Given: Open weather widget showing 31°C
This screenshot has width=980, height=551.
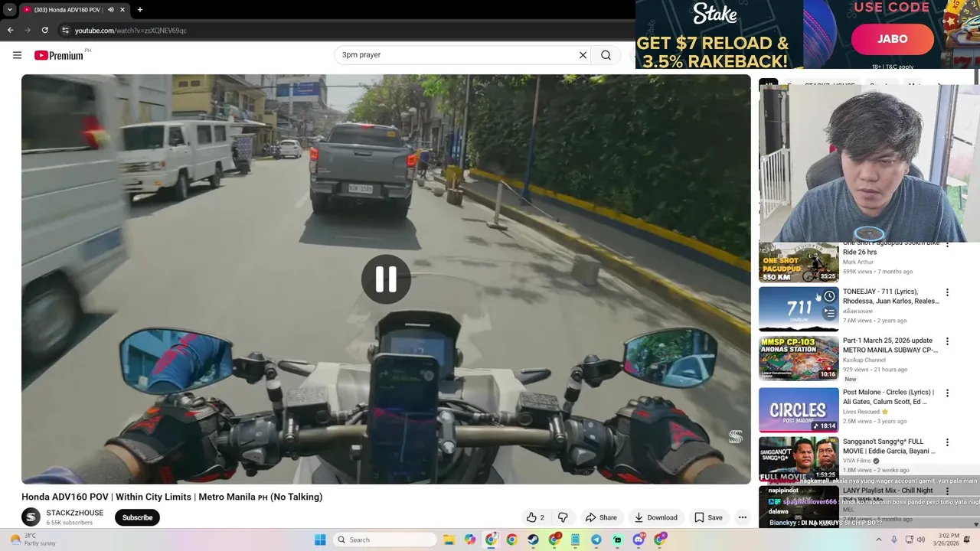Looking at the screenshot, I should tap(31, 540).
